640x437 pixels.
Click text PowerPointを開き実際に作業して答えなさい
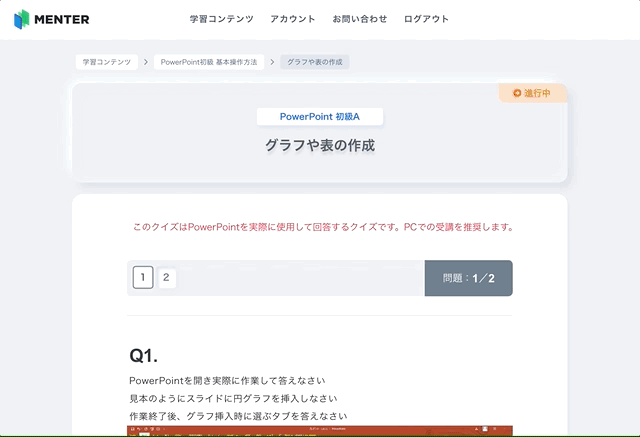tap(227, 381)
